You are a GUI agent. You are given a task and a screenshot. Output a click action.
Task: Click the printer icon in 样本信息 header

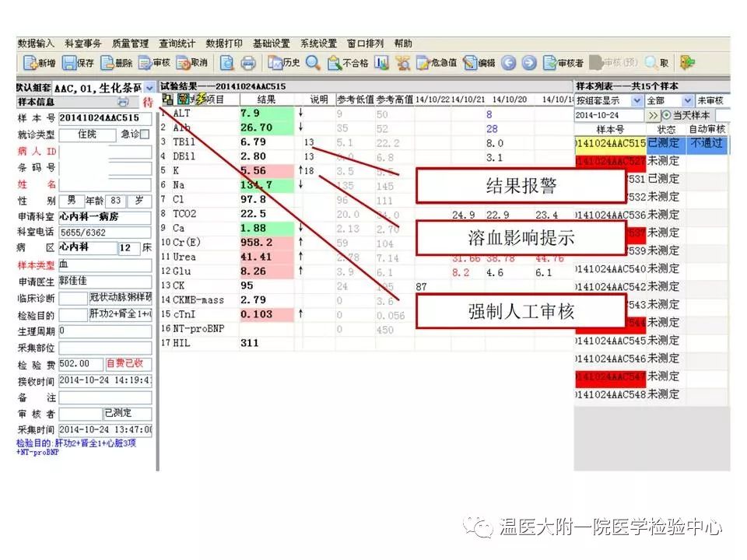click(x=123, y=102)
